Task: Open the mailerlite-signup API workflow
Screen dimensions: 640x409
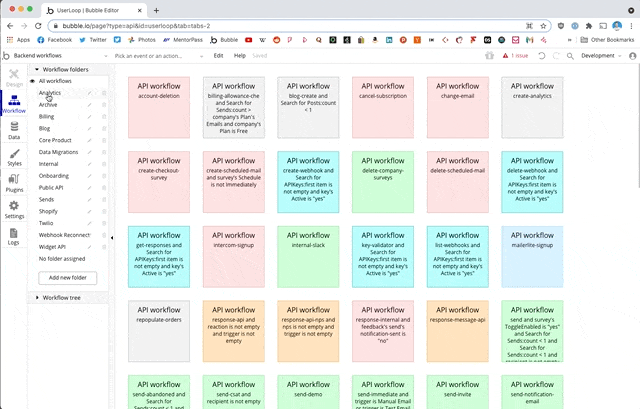Action: pyautogui.click(x=532, y=257)
